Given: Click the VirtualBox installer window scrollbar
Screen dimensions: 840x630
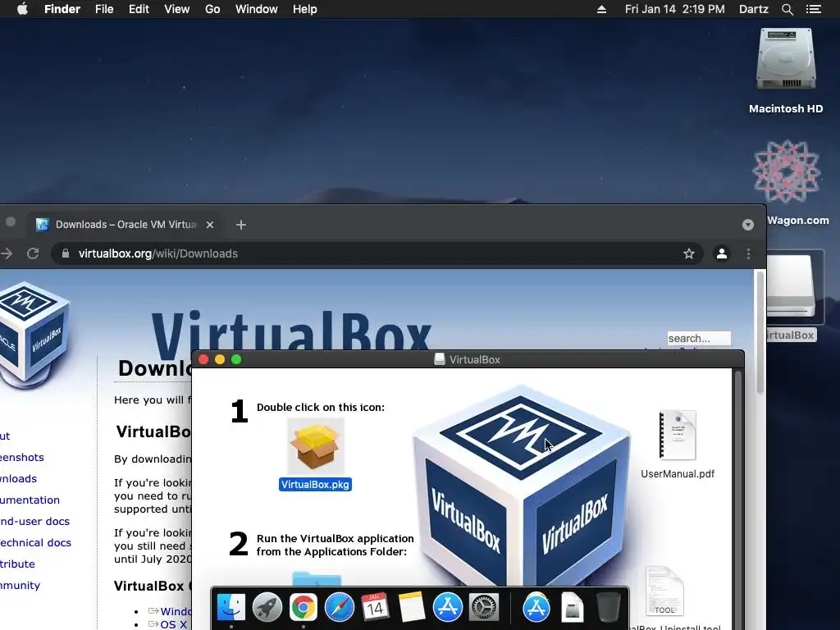Looking at the screenshot, I should 738,498.
